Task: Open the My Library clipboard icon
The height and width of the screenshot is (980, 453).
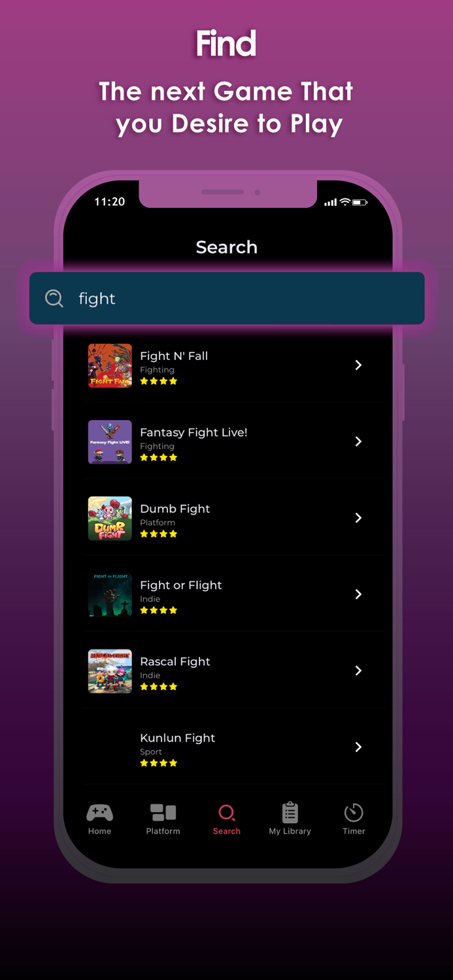Action: [290, 812]
